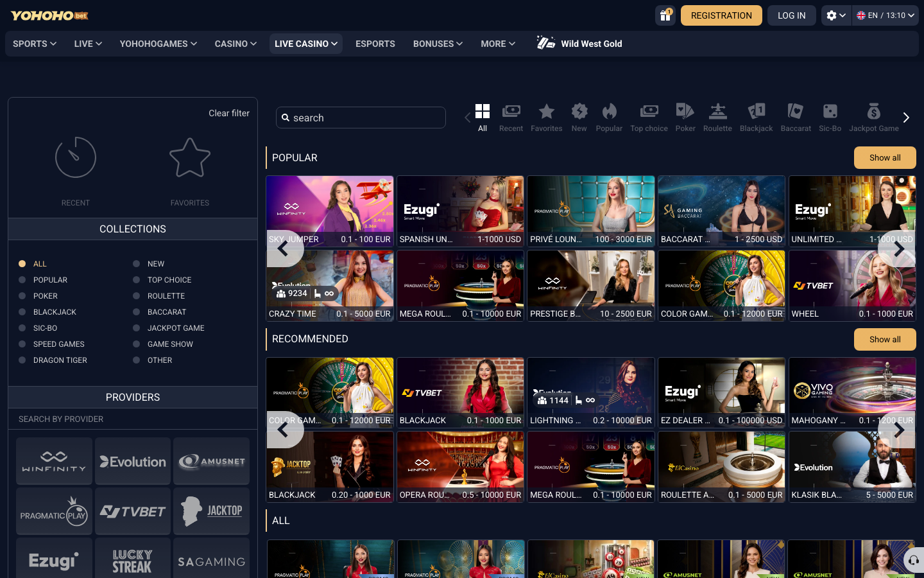The width and height of the screenshot is (924, 578).
Task: Select the Jackpot Game category icon
Action: coord(874,111)
